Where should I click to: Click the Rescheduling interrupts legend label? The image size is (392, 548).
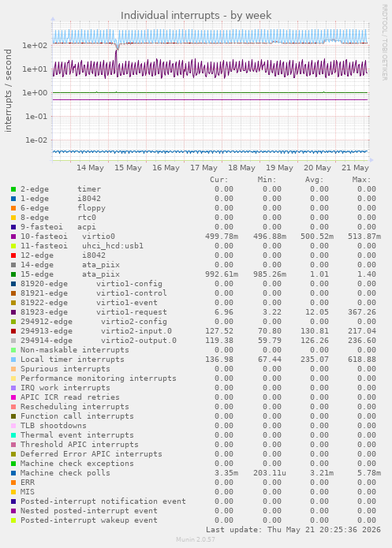75,407
